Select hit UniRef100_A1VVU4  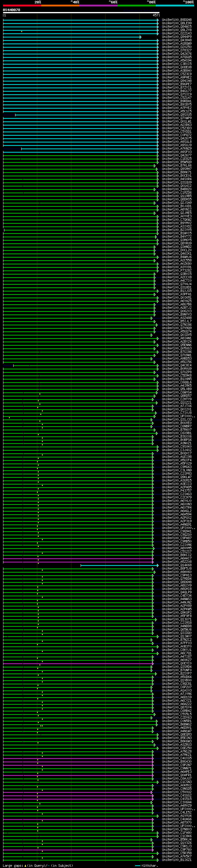pyautogui.click(x=176, y=816)
